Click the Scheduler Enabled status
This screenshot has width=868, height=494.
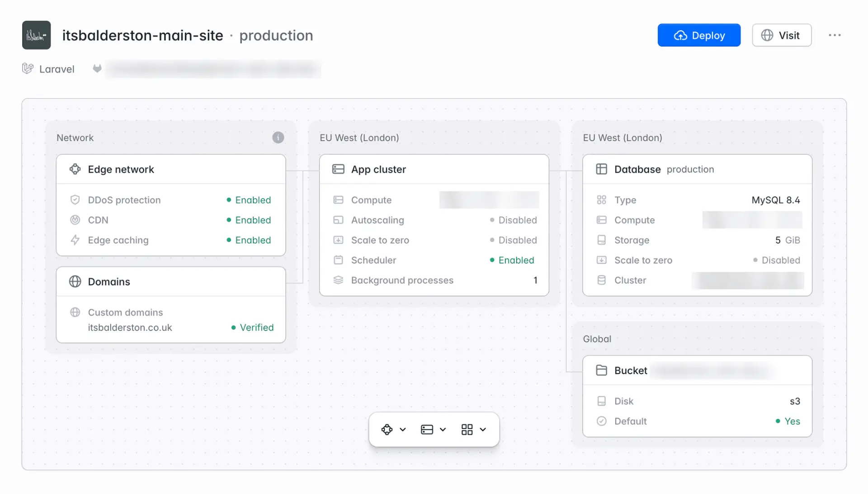[x=512, y=260]
